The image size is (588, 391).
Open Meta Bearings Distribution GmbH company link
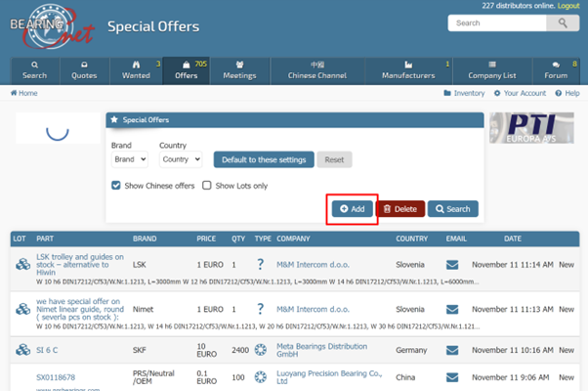[x=321, y=350]
